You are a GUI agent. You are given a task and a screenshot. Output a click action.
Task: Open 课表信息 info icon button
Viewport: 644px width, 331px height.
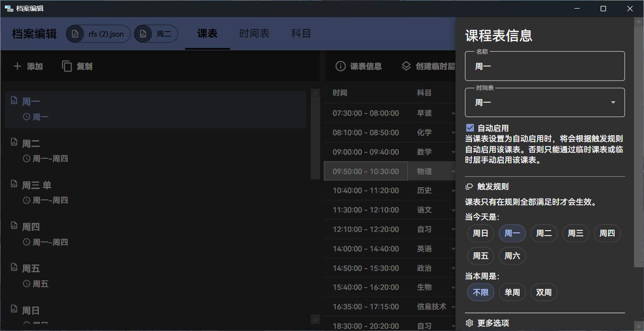click(x=341, y=66)
